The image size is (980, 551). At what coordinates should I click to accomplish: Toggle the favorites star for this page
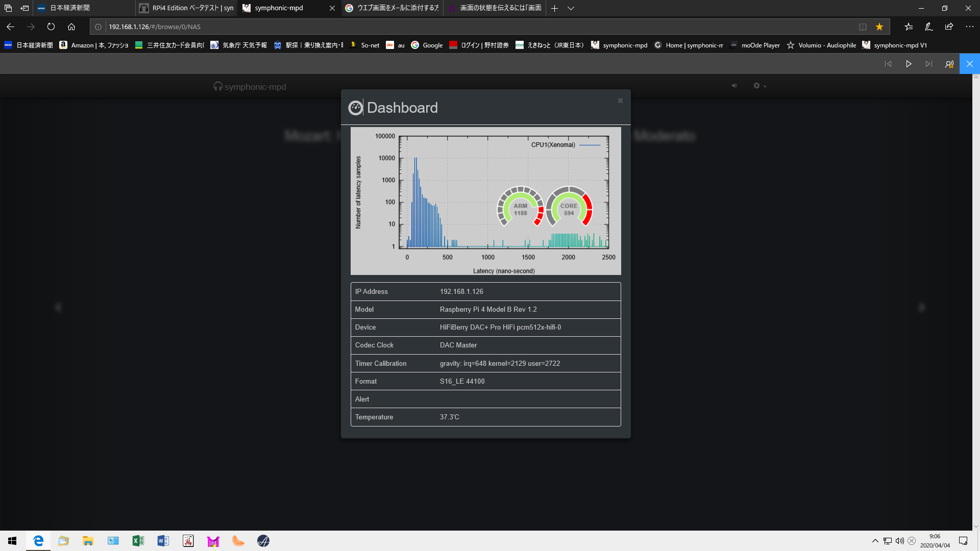879,27
